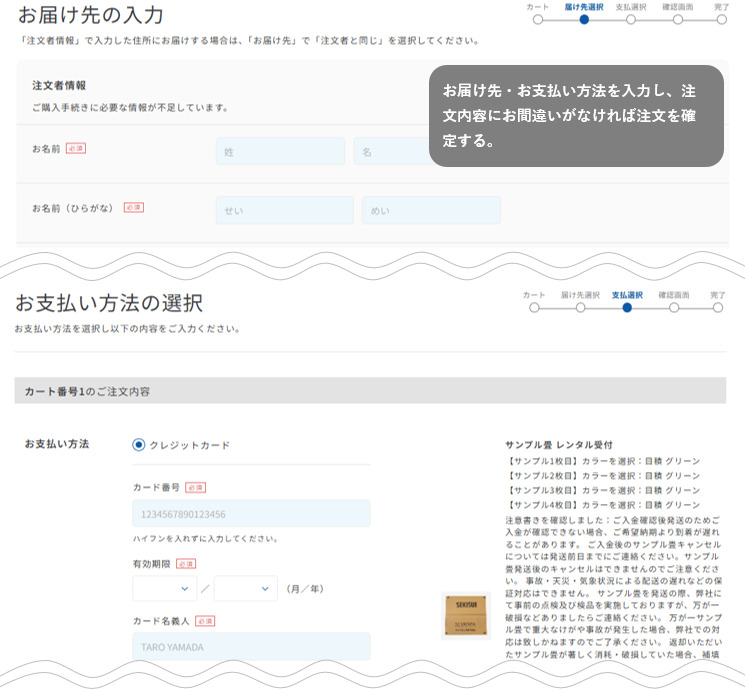Click the 名 first name input field

coord(392,152)
